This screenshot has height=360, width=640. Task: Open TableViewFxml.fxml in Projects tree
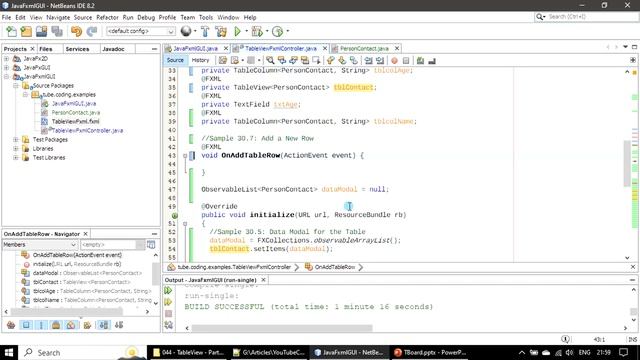click(x=75, y=122)
